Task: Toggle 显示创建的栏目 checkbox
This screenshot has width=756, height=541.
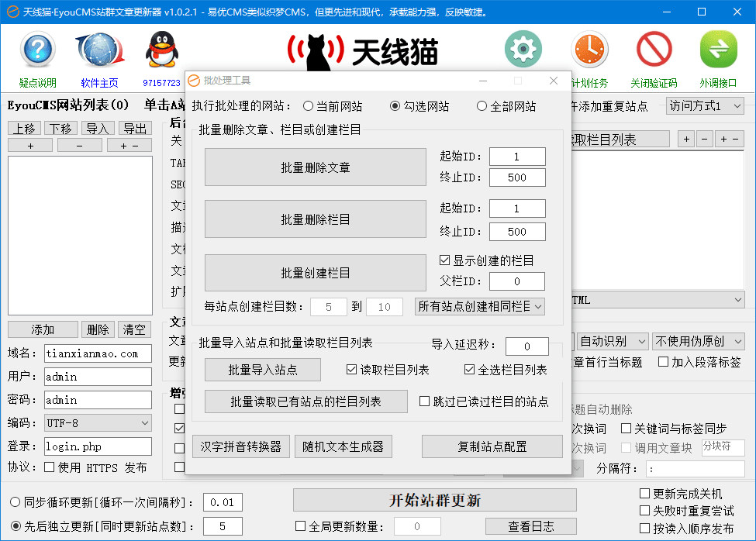Action: (x=444, y=260)
